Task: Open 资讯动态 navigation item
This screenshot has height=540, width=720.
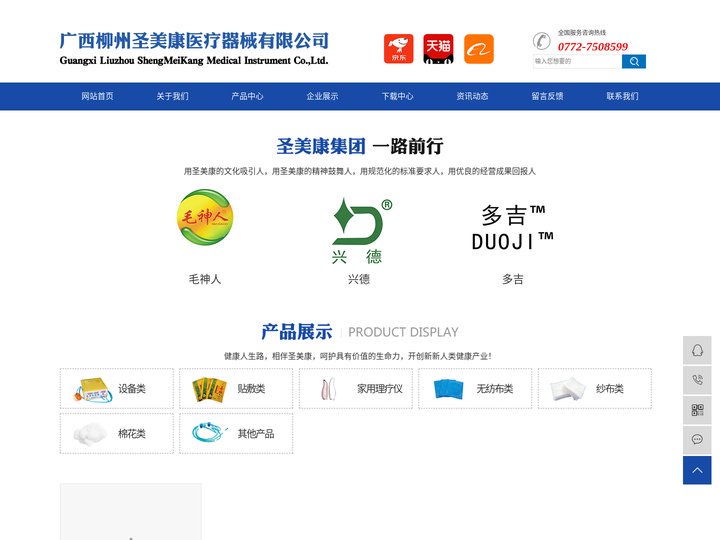Action: coord(472,96)
